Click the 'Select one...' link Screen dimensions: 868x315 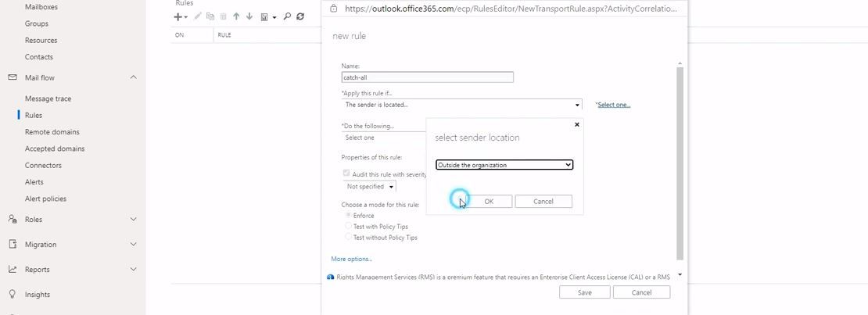pos(614,105)
